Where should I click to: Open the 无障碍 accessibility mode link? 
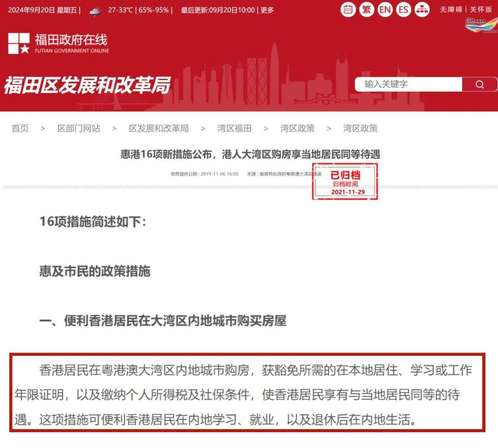point(451,10)
